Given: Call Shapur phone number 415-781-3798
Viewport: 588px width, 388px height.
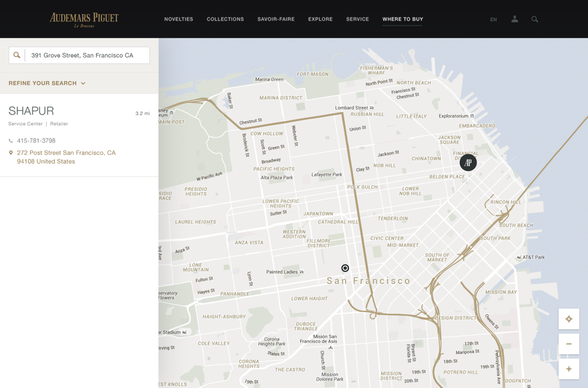Looking at the screenshot, I should [x=36, y=141].
